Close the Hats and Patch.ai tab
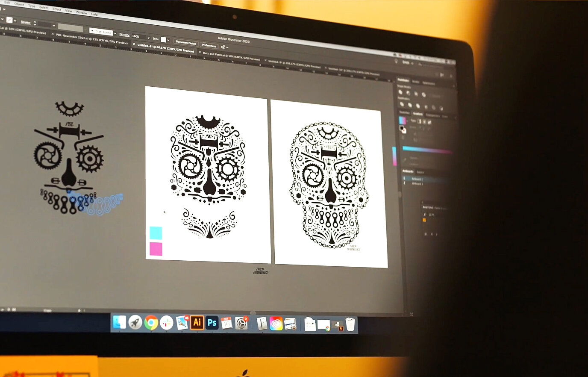The width and height of the screenshot is (588, 377). [x=200, y=52]
